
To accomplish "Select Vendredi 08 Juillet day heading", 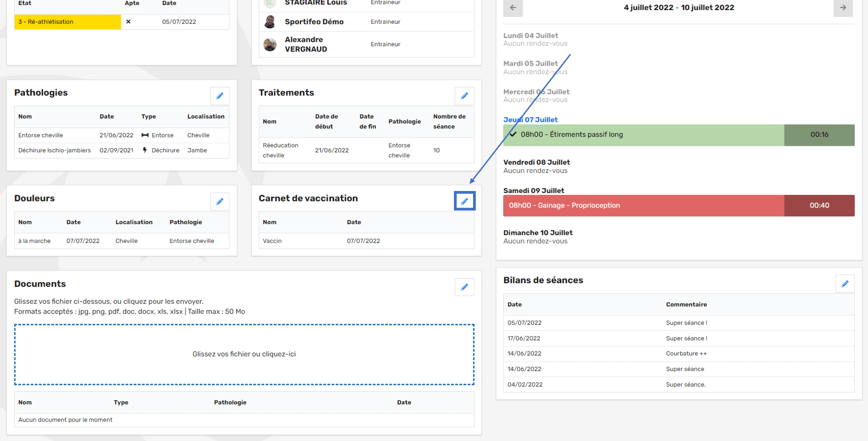I will tap(536, 162).
